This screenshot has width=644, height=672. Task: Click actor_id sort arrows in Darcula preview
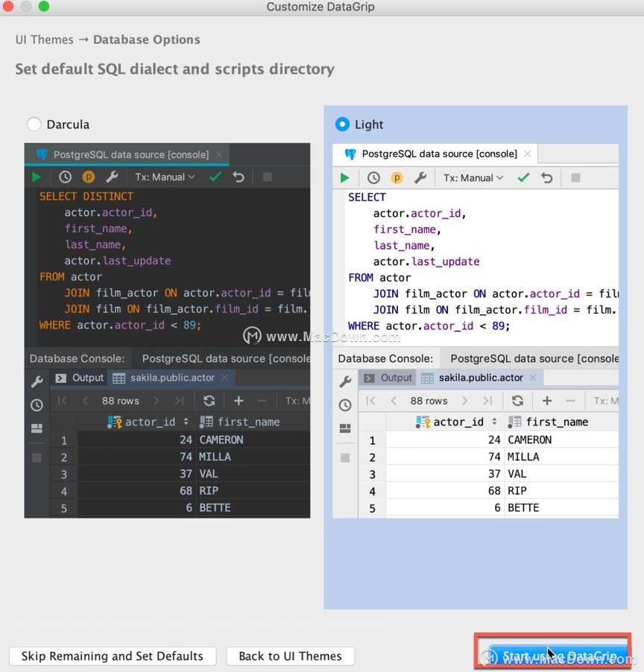(186, 422)
